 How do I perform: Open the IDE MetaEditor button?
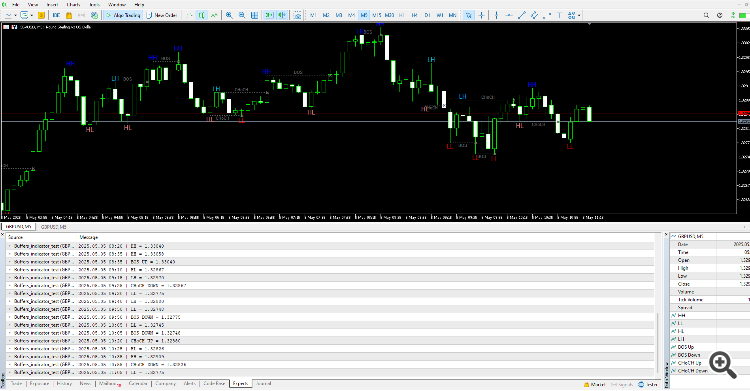pyautogui.click(x=56, y=15)
